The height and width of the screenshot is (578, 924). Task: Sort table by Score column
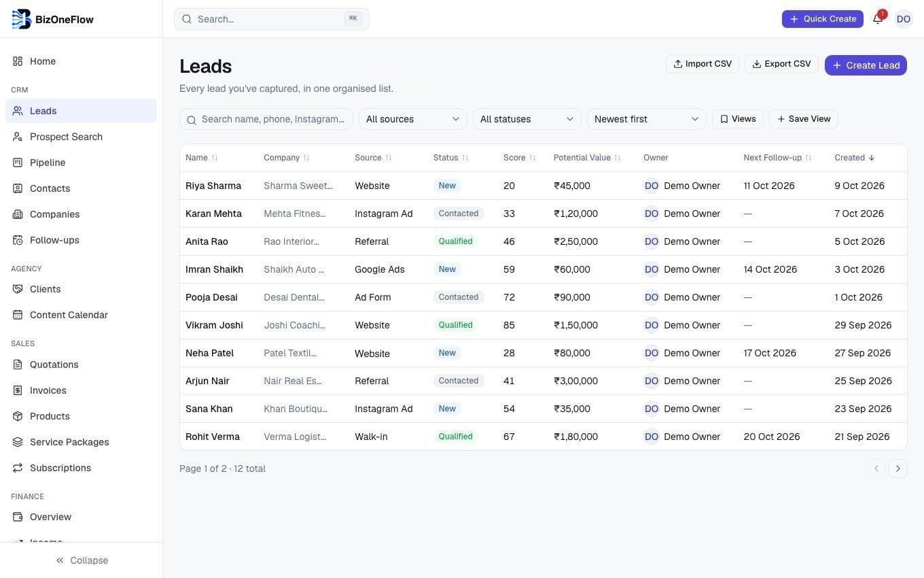pos(520,158)
